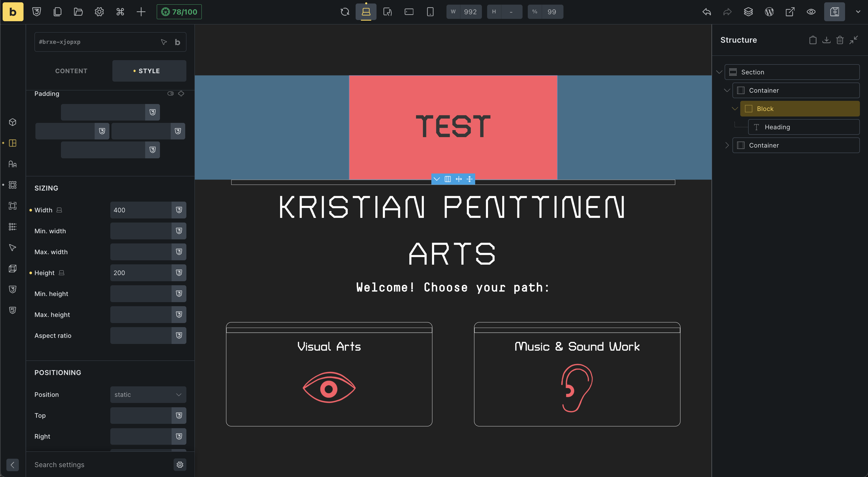This screenshot has height=477, width=868.
Task: Click the WordPress dashboard icon
Action: [769, 12]
